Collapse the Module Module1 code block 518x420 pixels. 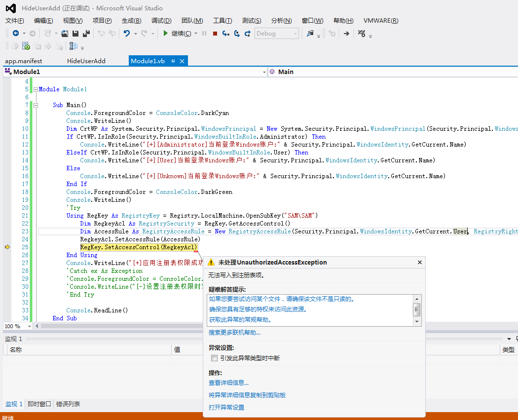(x=36, y=89)
